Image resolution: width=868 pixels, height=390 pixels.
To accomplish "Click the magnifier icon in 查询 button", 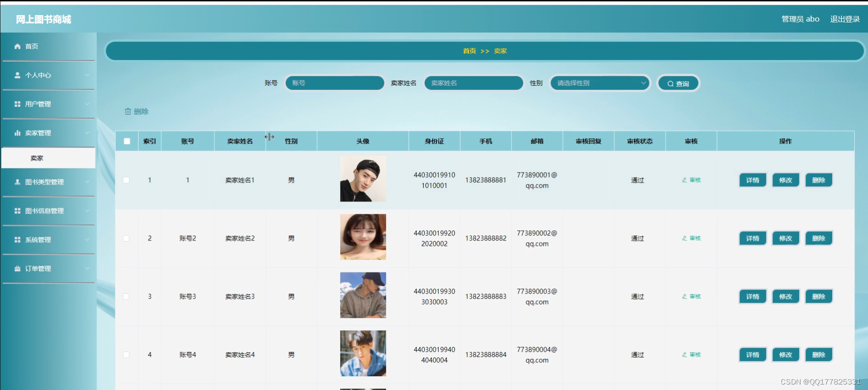I will [x=671, y=84].
